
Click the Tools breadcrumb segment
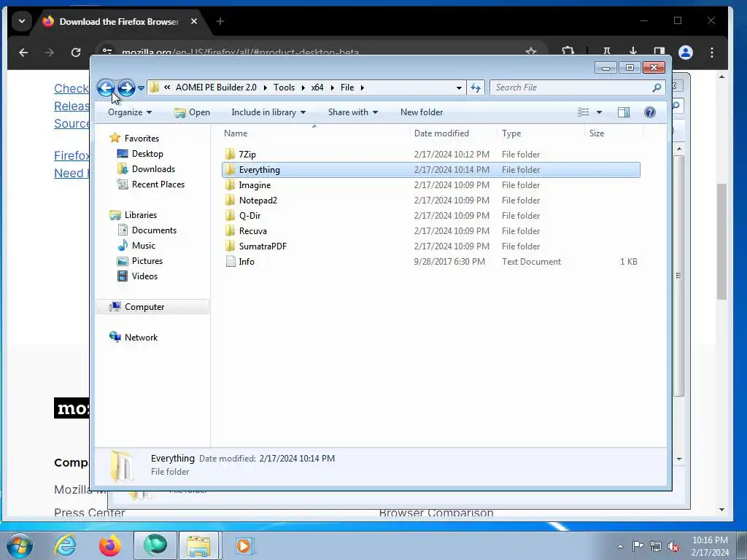point(284,87)
